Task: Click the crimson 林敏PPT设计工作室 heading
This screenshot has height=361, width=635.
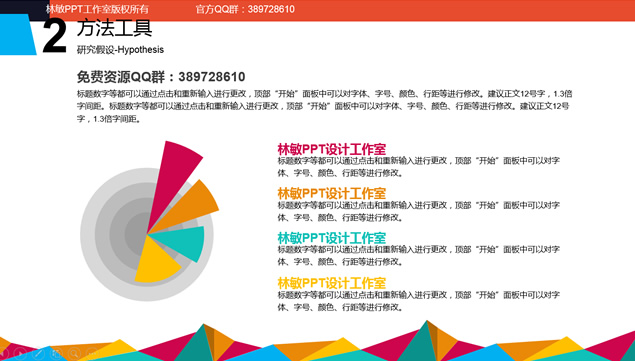Action: pyautogui.click(x=332, y=149)
